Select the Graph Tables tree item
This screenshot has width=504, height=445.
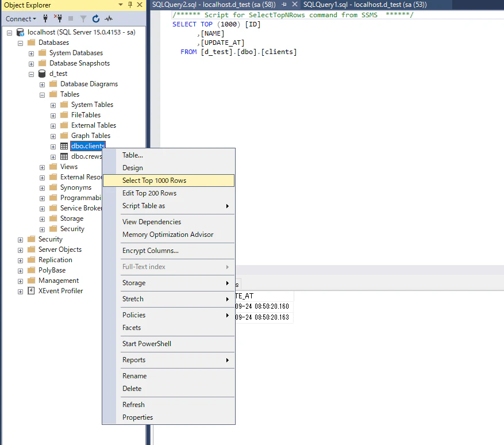point(91,136)
